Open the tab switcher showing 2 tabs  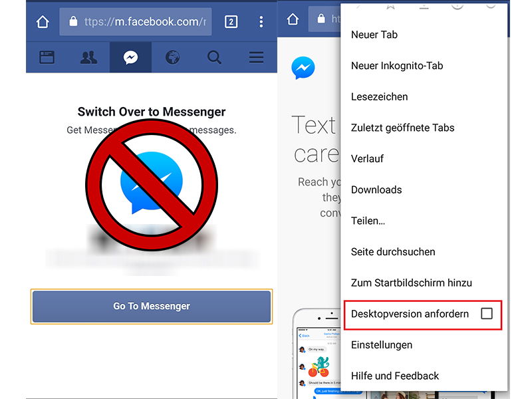[x=231, y=22]
